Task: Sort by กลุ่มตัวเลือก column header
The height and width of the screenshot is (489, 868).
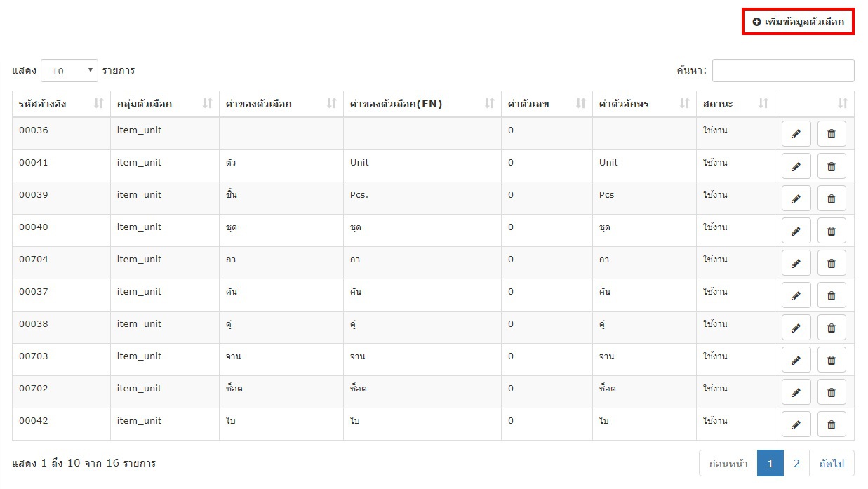Action: pos(165,104)
